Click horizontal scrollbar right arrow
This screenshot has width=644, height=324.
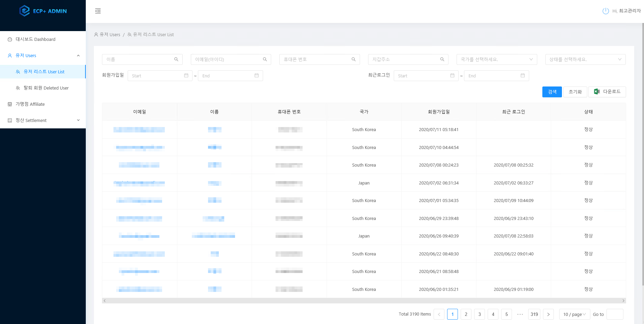click(623, 301)
